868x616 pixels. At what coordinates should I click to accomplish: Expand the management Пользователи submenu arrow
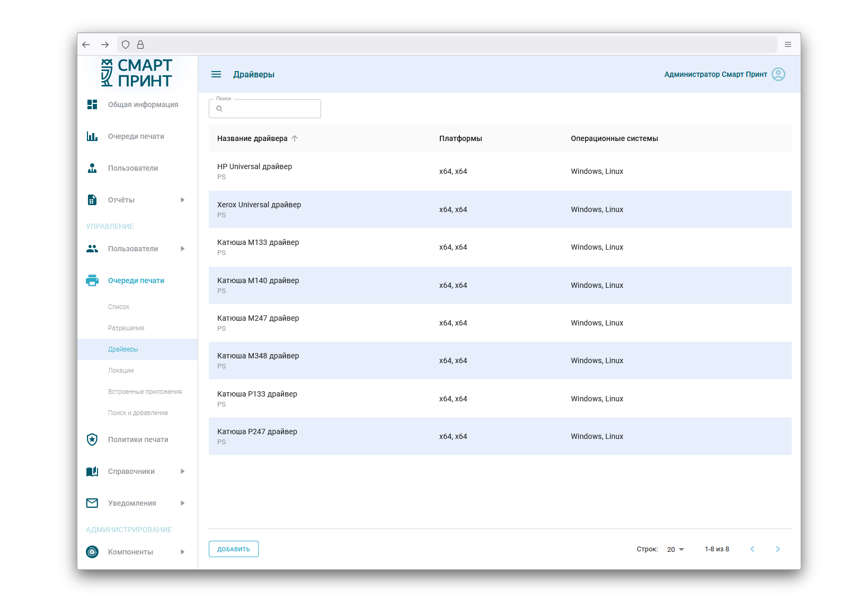point(182,249)
